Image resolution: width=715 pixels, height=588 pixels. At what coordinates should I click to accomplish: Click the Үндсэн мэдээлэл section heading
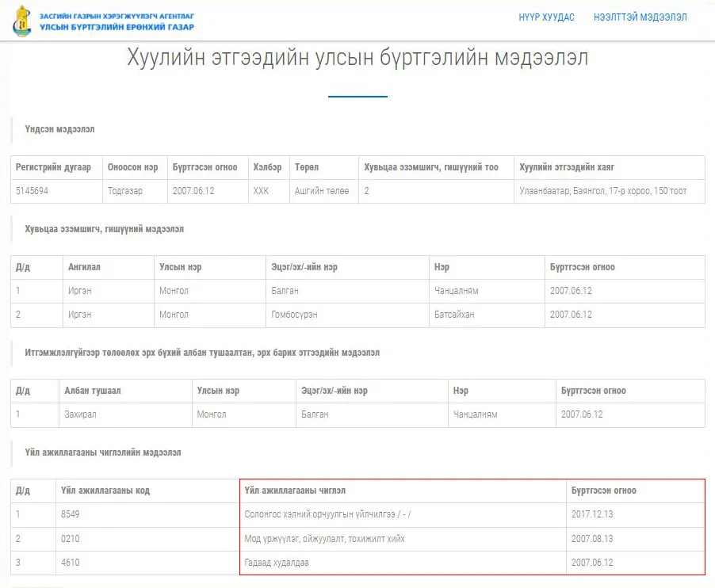(59, 129)
